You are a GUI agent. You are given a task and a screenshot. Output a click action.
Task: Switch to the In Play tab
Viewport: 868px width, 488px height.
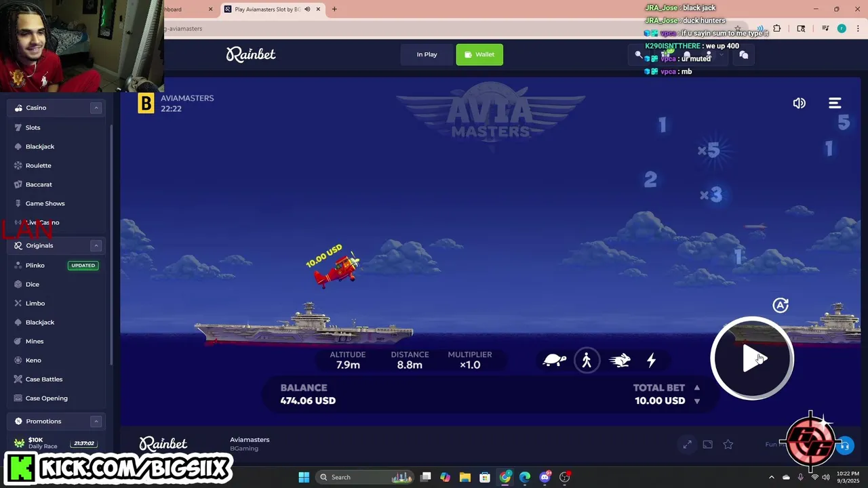(427, 54)
